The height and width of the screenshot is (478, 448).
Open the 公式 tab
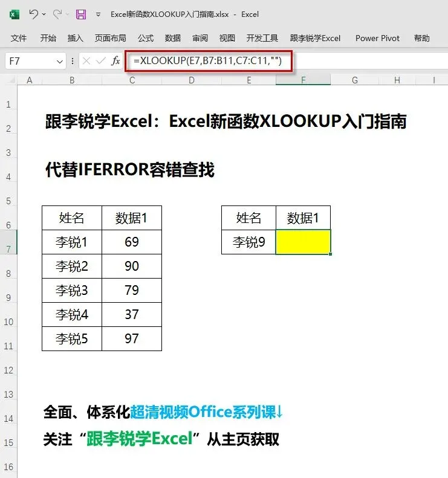(146, 38)
